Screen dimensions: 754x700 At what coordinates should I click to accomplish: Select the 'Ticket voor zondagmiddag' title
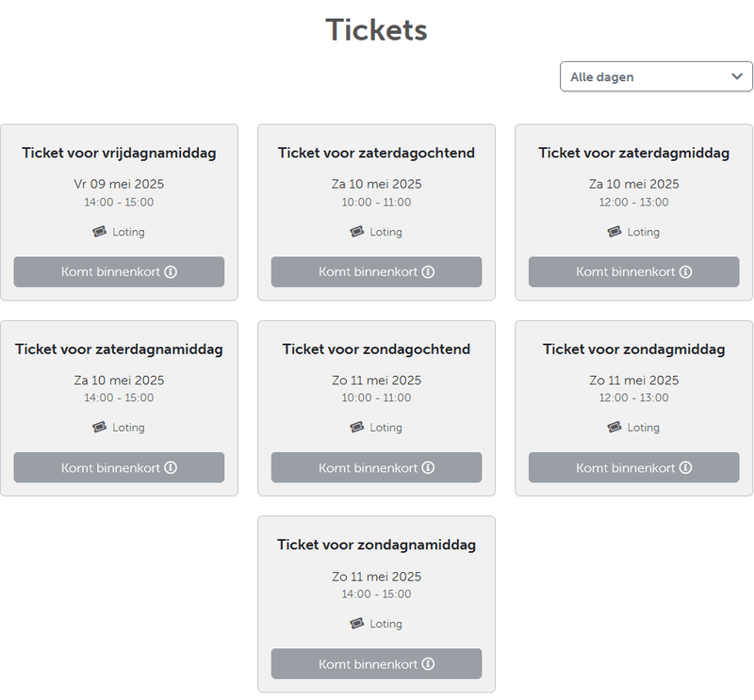(633, 350)
